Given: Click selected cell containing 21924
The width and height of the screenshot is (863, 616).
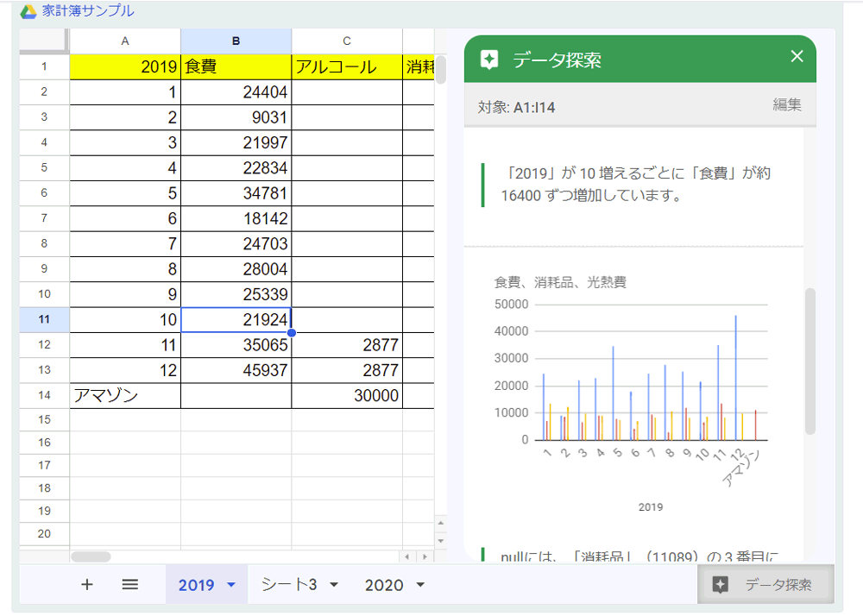Looking at the screenshot, I should pos(236,320).
